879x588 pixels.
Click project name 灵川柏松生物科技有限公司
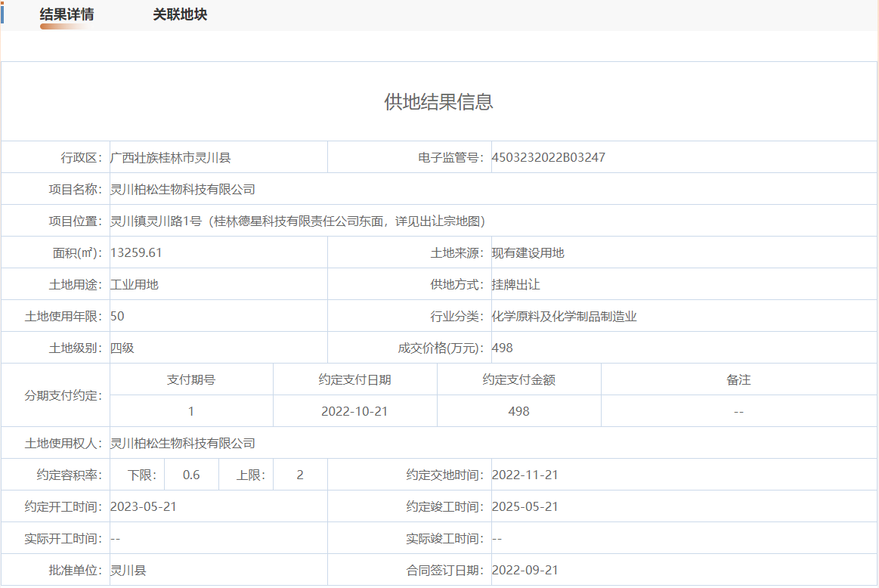[x=183, y=190]
